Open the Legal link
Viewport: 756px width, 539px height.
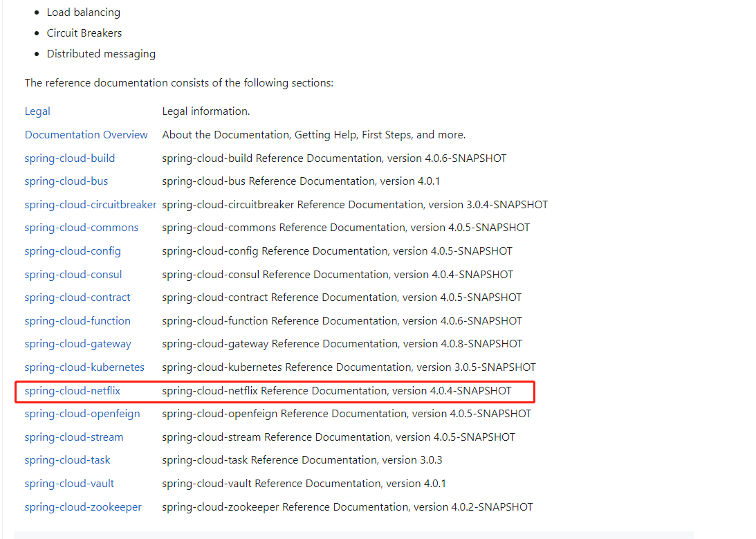(37, 111)
